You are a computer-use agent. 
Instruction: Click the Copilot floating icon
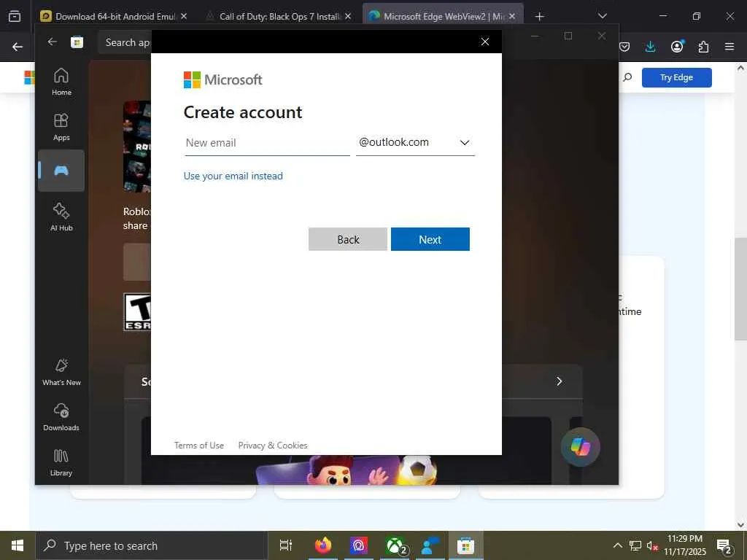pyautogui.click(x=580, y=447)
